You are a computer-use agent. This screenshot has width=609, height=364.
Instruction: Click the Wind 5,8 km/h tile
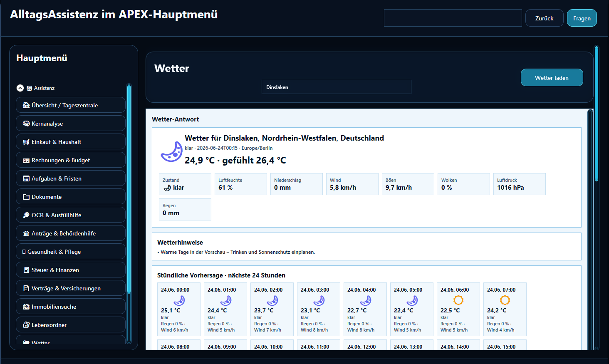pos(352,184)
